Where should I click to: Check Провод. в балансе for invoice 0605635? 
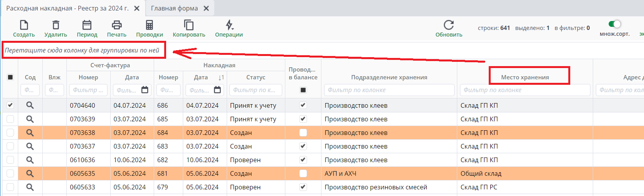coord(303,173)
